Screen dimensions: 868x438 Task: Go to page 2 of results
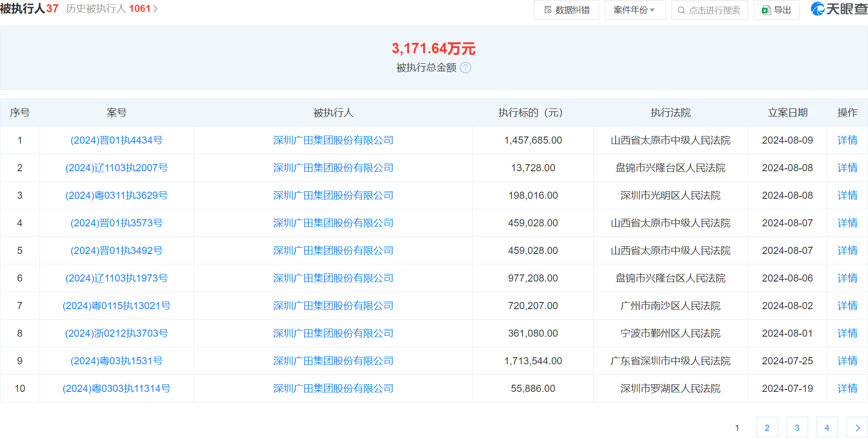(x=767, y=428)
